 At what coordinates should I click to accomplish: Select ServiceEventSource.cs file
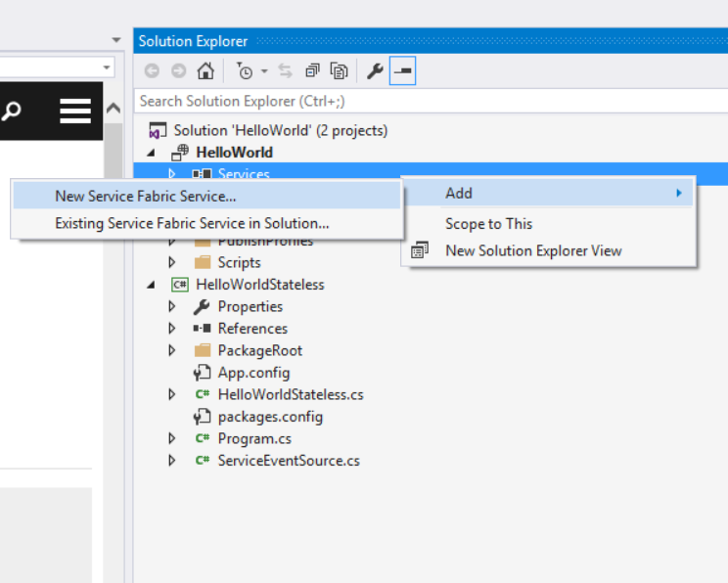pyautogui.click(x=289, y=461)
